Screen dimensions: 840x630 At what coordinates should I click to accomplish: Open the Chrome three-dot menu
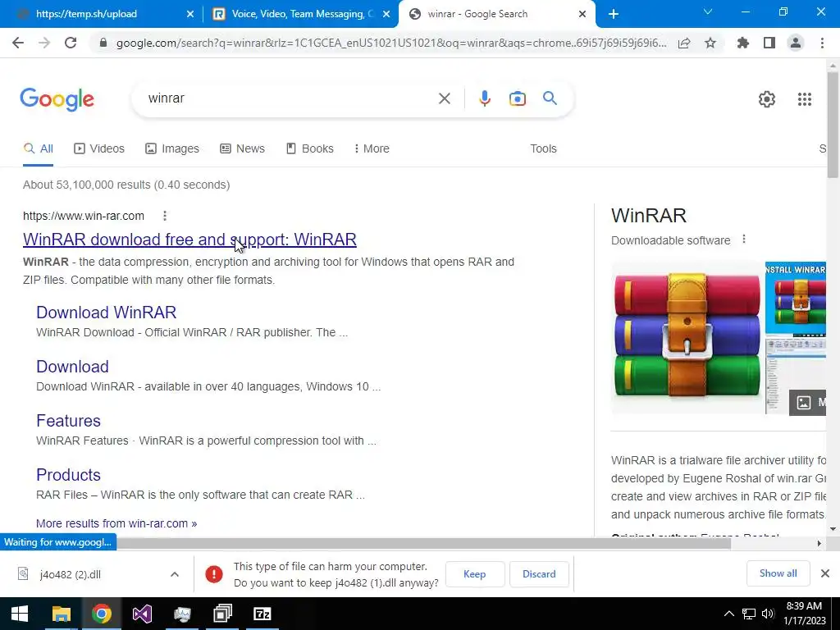coord(822,43)
